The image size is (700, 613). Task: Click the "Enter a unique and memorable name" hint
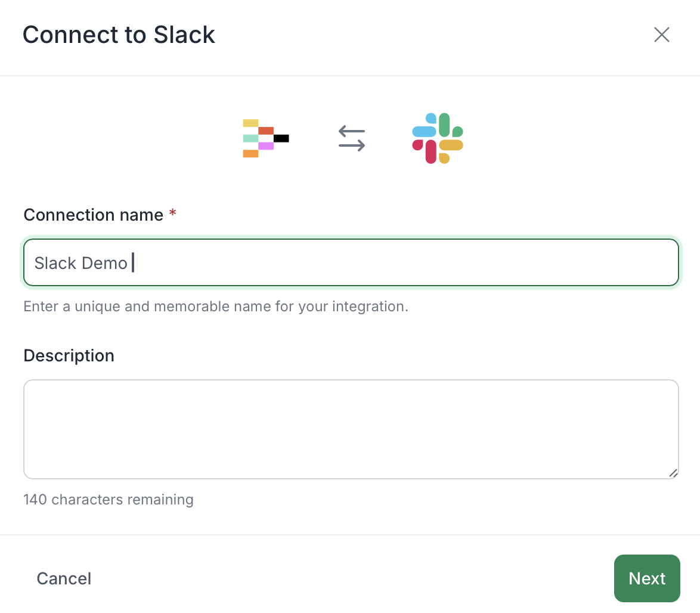(x=215, y=307)
